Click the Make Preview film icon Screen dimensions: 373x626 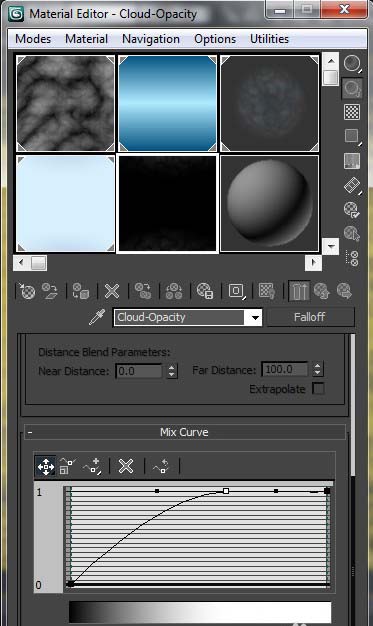coord(352,185)
